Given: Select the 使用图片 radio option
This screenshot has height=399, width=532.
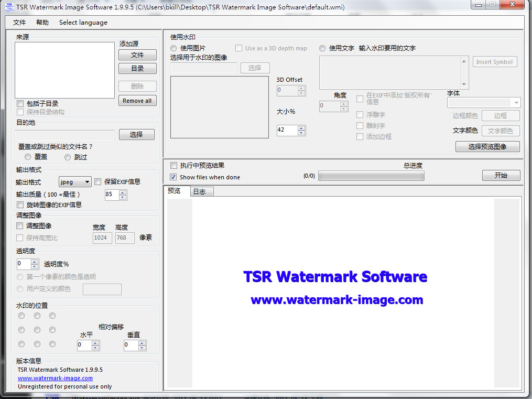Looking at the screenshot, I should tap(173, 48).
